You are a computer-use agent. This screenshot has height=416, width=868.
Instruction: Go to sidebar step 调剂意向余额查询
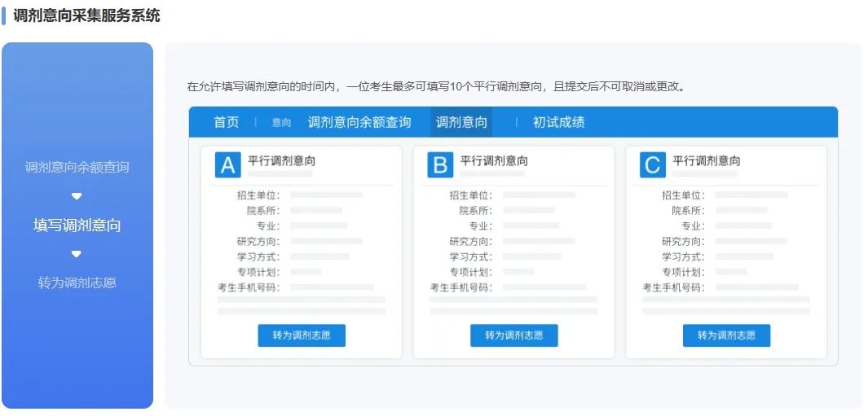point(77,167)
